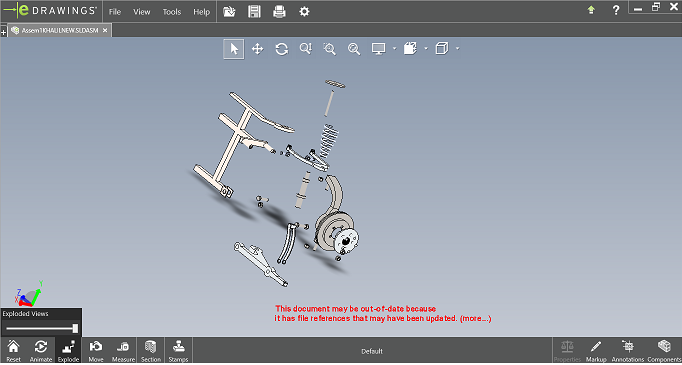Select the Measure tool
The image size is (682, 365).
pos(123,351)
